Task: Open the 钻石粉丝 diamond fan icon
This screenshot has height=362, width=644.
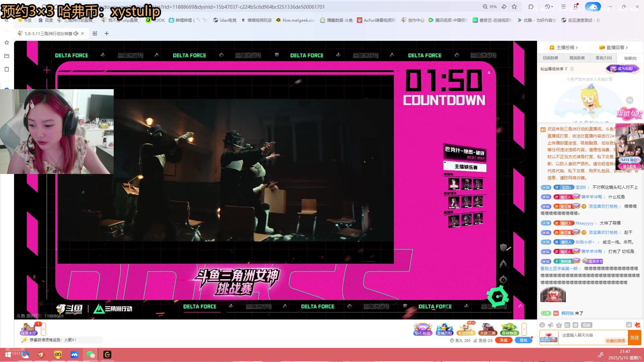Action: 422,329
